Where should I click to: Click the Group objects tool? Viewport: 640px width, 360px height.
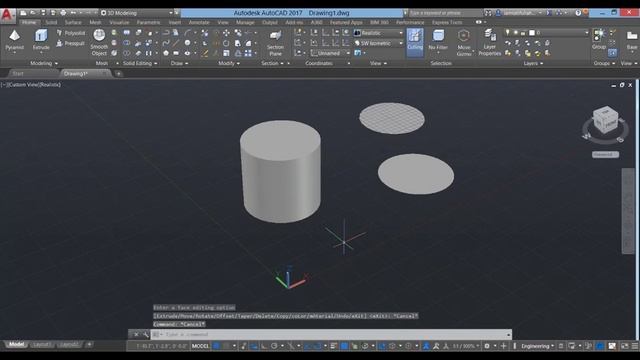point(599,39)
